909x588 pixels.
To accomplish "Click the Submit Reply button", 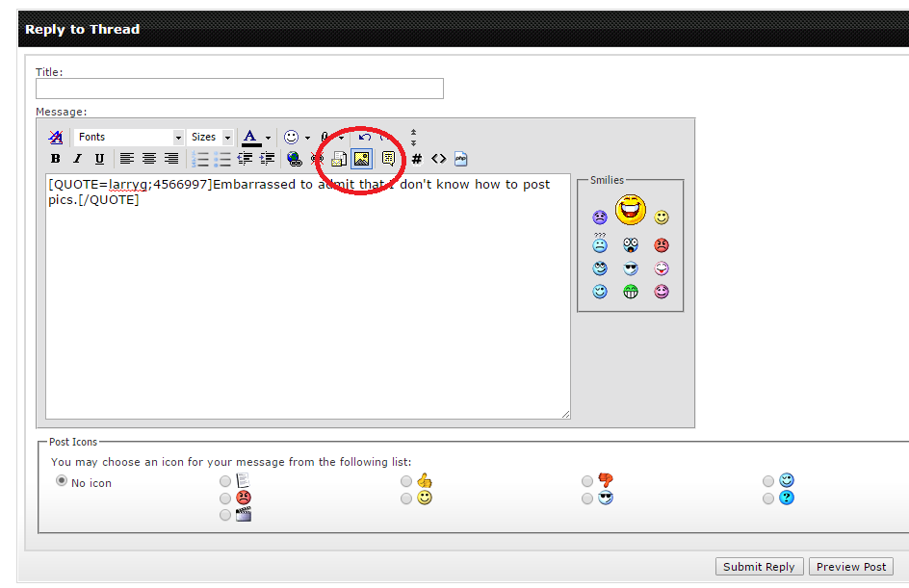I will (x=759, y=567).
